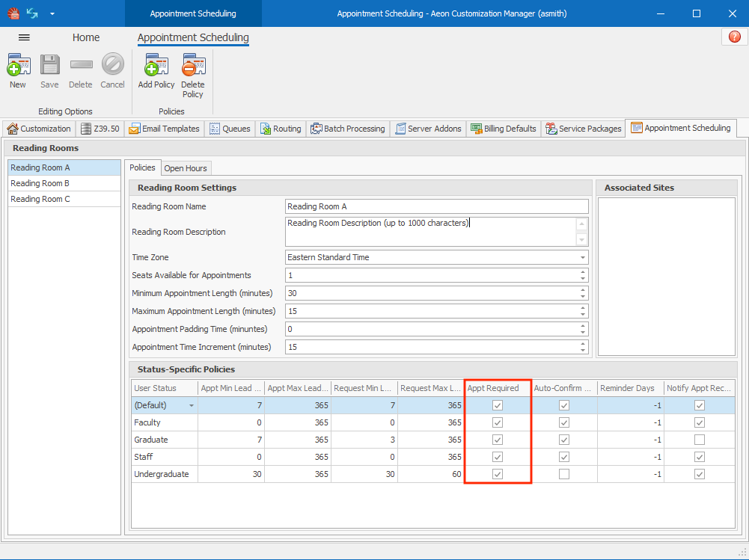Screen dimensions: 749x560
Task: Open the (Default) User Status dropdown
Action: pyautogui.click(x=191, y=405)
